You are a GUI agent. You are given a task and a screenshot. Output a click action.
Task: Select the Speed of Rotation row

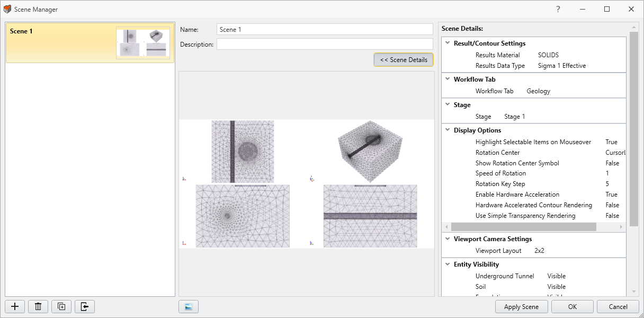534,173
